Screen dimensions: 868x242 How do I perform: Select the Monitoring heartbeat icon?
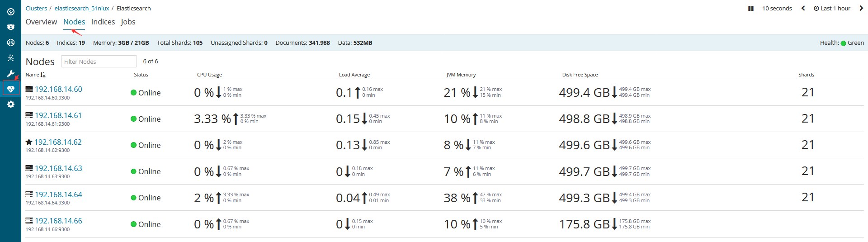(11, 89)
